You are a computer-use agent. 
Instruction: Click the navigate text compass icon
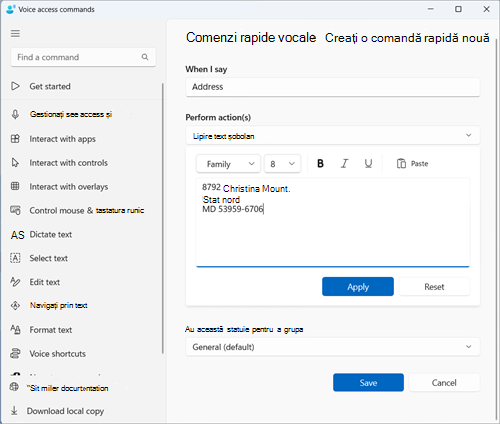[x=15, y=305]
